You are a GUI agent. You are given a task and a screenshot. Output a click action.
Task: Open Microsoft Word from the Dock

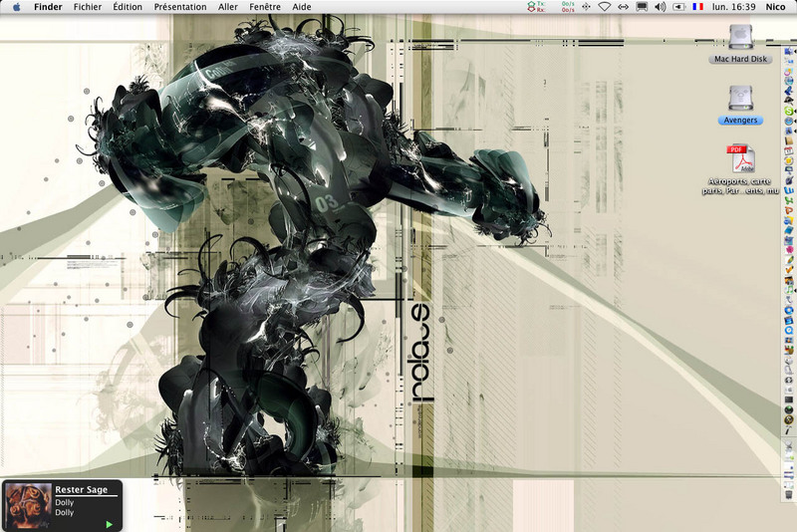click(x=788, y=189)
